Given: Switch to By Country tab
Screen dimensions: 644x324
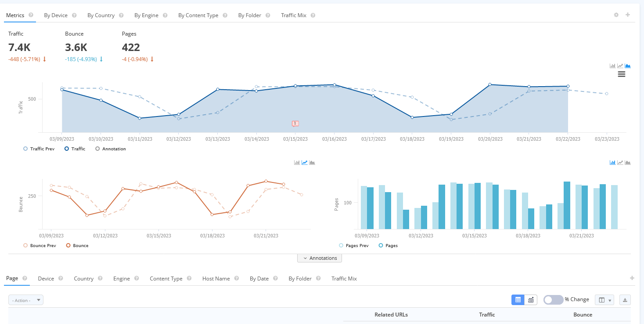Looking at the screenshot, I should [101, 15].
